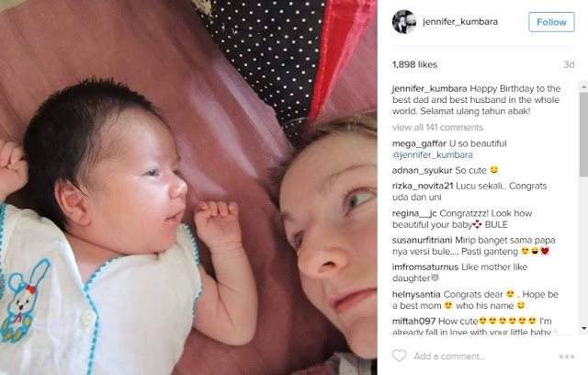Visit mega_gaffar's profile from comments
The height and width of the screenshot is (375, 588).
419,144
